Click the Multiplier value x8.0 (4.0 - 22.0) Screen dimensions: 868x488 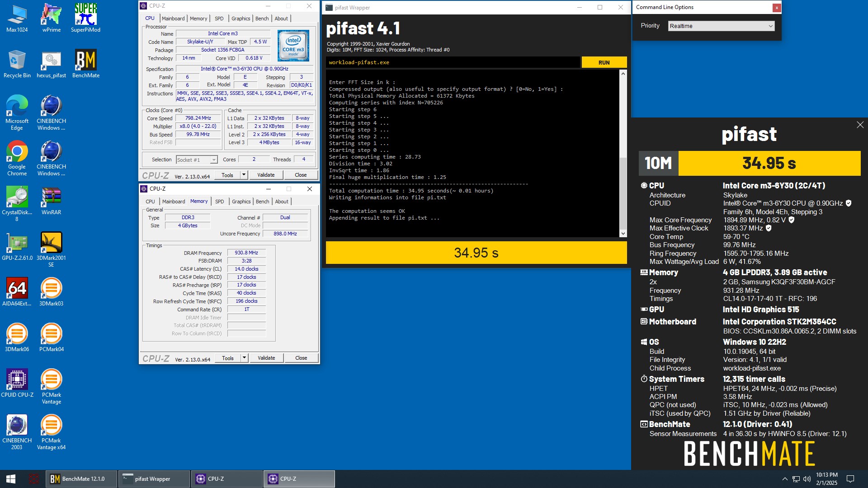198,127
